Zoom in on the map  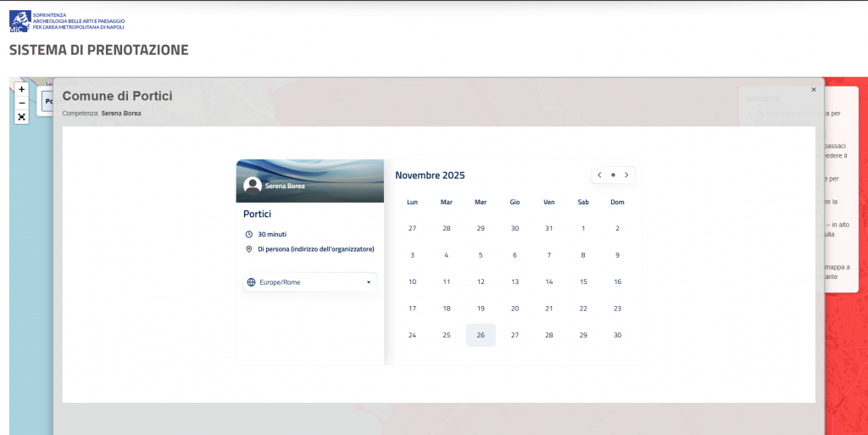click(22, 89)
